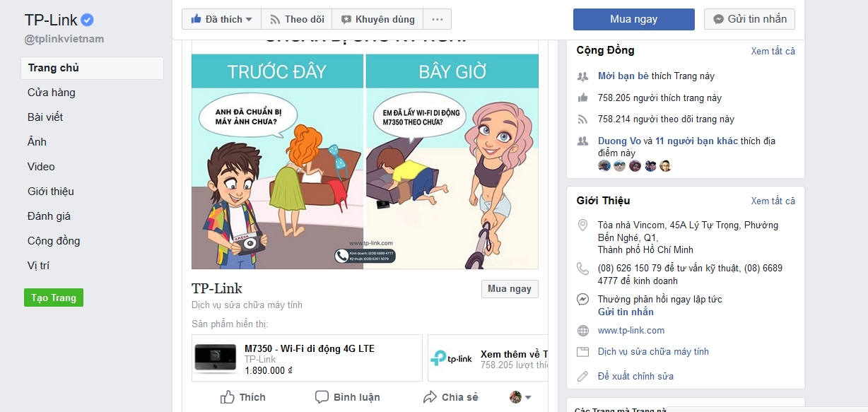Click the thumbs-up icon beside 758.205 người thích
This screenshot has height=412, width=868.
[583, 98]
